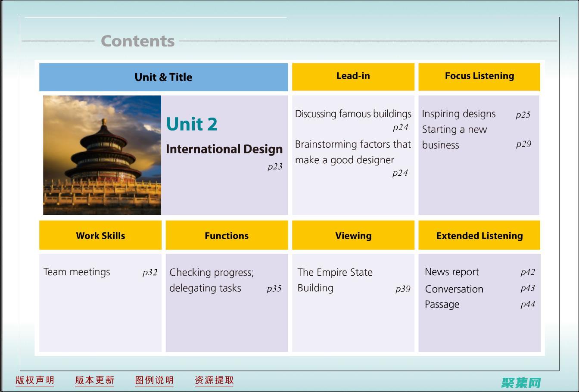This screenshot has width=579, height=392.
Task: Select the Focus Listening header
Action: pyautogui.click(x=479, y=76)
